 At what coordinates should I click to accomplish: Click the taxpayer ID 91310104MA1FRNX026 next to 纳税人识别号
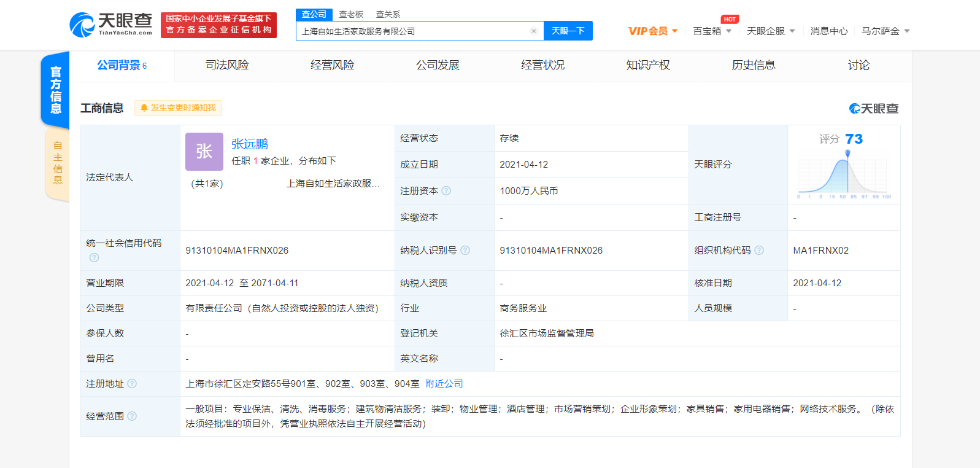pos(551,251)
